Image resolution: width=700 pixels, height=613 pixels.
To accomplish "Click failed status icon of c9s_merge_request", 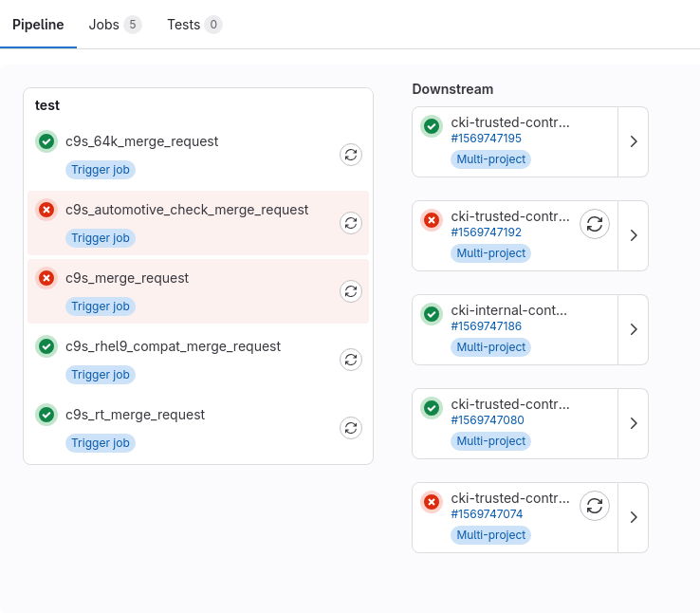I will click(x=46, y=278).
